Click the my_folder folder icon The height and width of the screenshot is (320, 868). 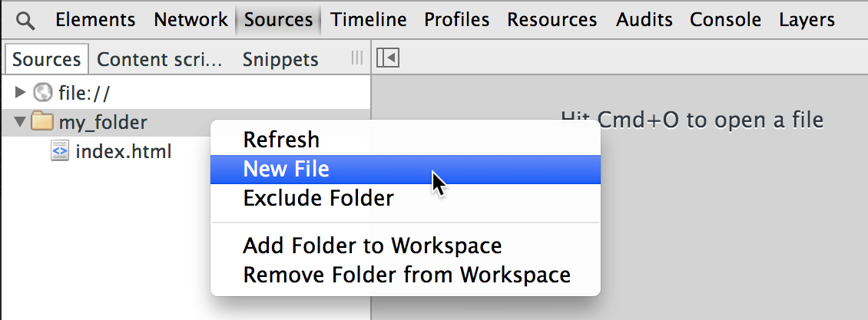pyautogui.click(x=43, y=122)
